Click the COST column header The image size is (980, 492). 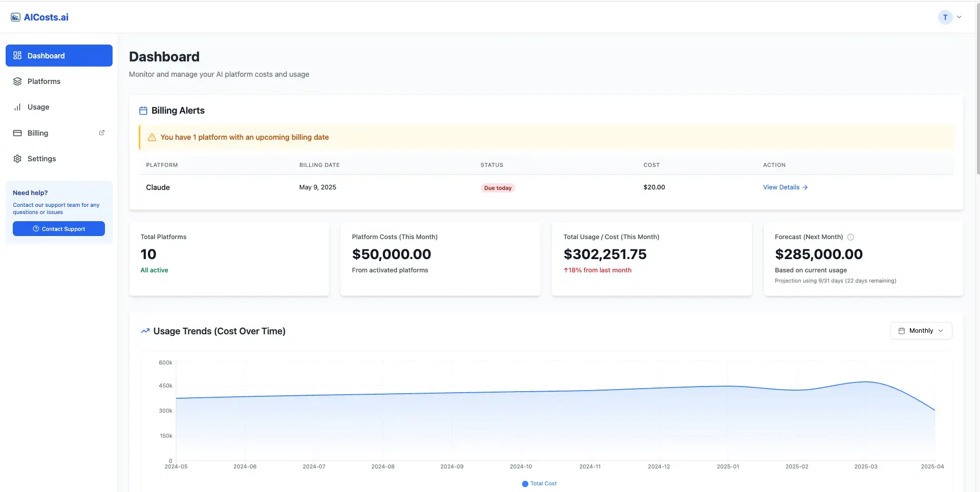651,165
